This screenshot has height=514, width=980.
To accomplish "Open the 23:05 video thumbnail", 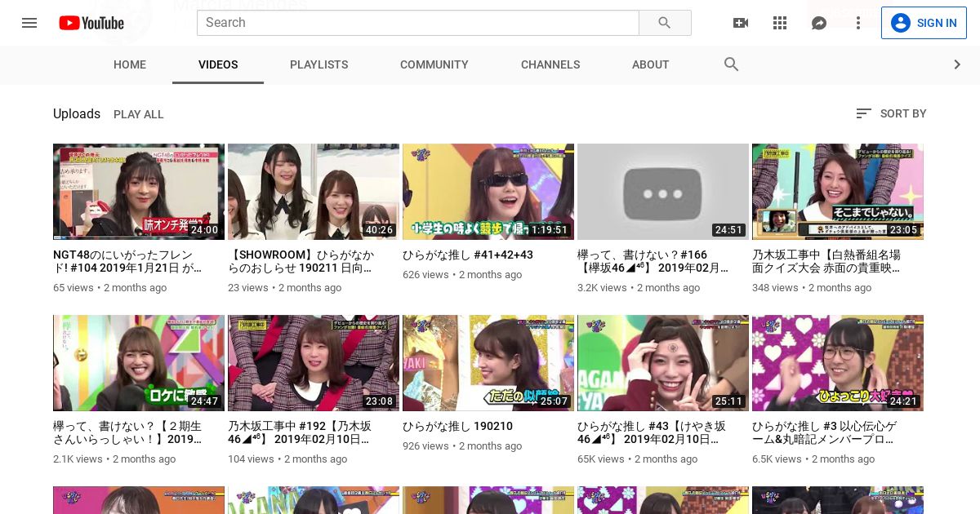I will tap(838, 192).
